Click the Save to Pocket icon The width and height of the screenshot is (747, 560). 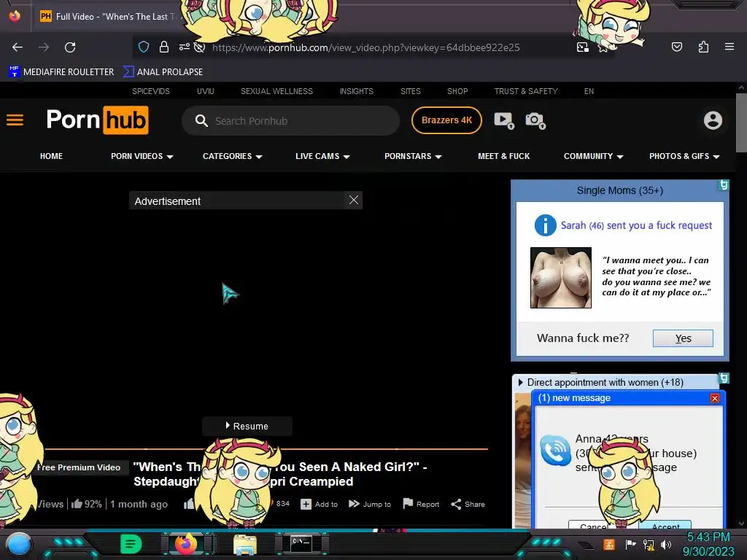click(x=677, y=47)
